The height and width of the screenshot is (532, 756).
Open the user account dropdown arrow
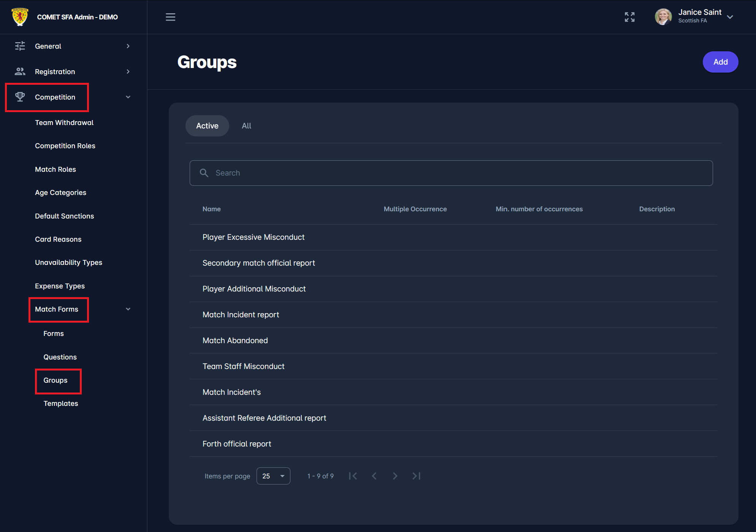[730, 17]
